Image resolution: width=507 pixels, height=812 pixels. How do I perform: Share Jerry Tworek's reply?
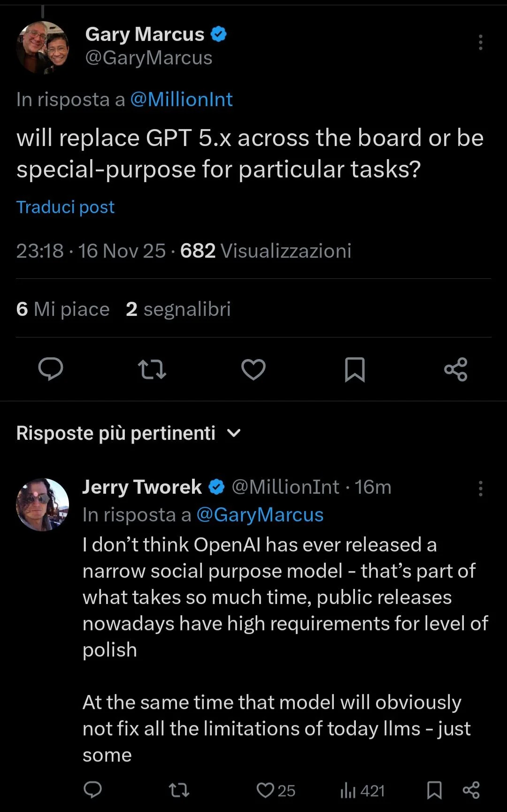(471, 790)
